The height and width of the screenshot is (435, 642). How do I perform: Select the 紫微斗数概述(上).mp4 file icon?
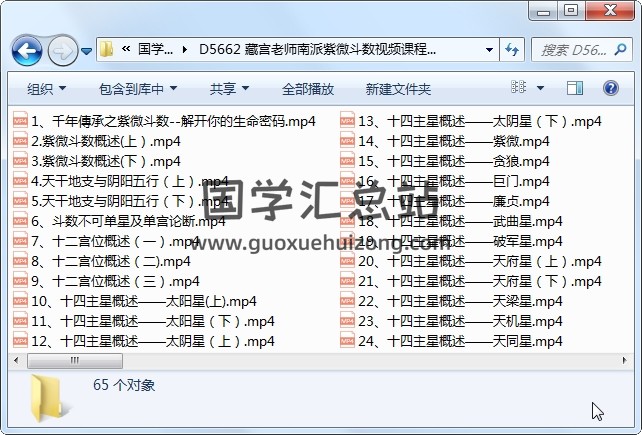[20, 141]
